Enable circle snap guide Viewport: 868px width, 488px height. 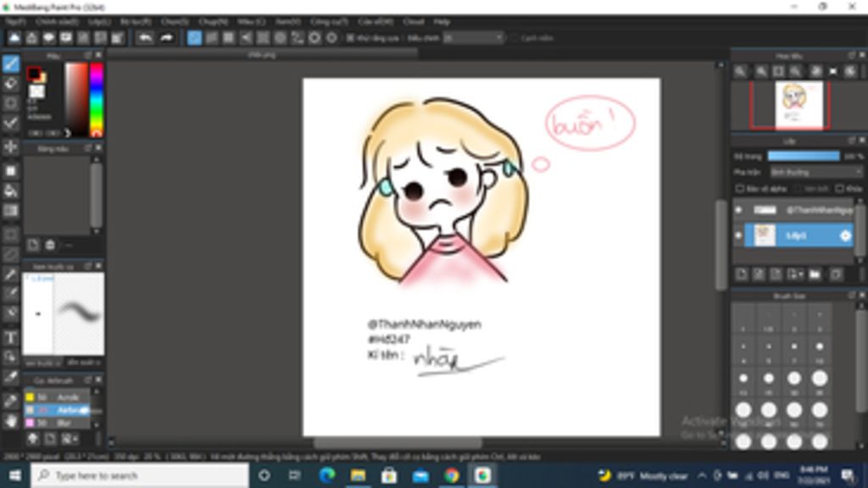click(280, 37)
